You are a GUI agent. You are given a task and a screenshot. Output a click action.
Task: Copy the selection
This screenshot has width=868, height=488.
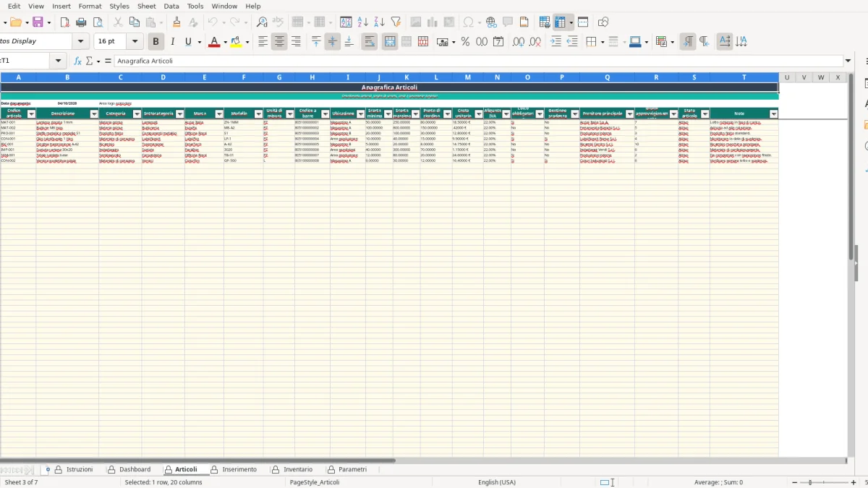coord(135,22)
